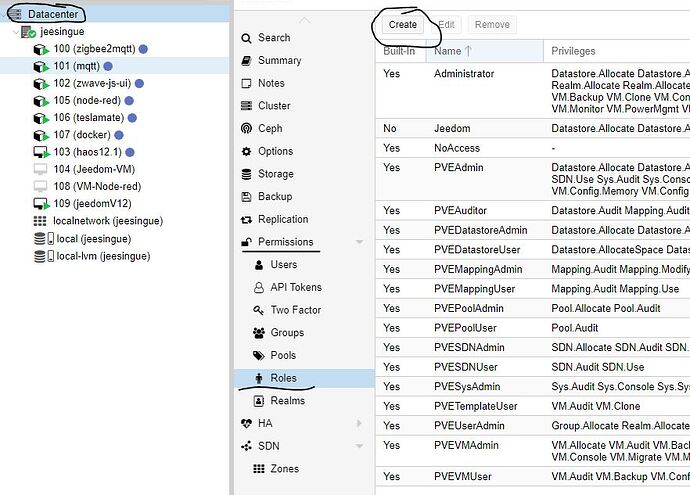
Task: Click the Backup floppy icon
Action: point(246,197)
